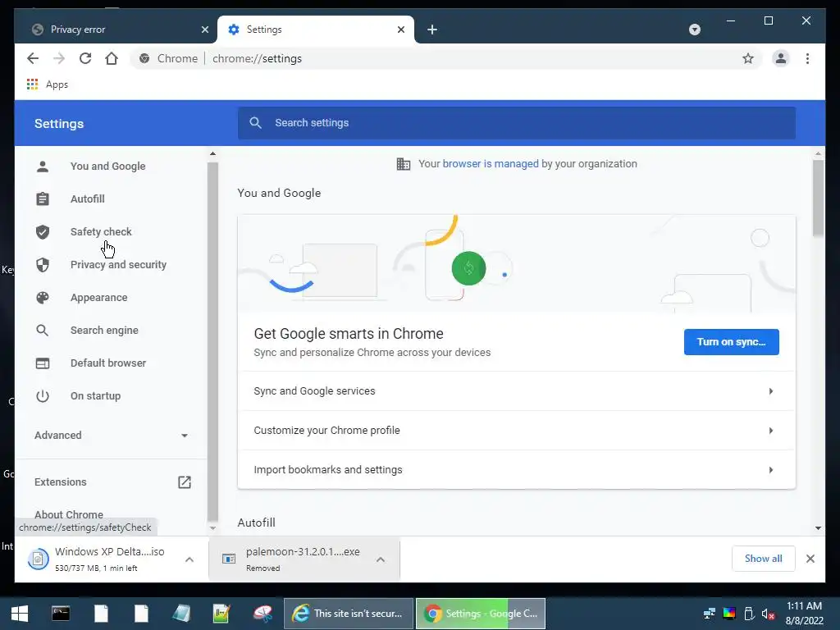Open Customize your Chrome profile row

coord(517,430)
